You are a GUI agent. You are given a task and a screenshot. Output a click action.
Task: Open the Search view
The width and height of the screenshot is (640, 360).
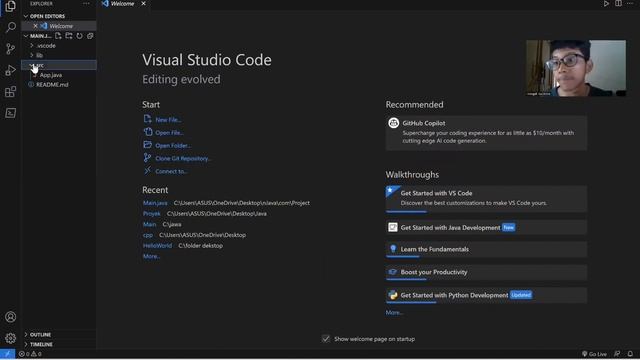(x=11, y=27)
